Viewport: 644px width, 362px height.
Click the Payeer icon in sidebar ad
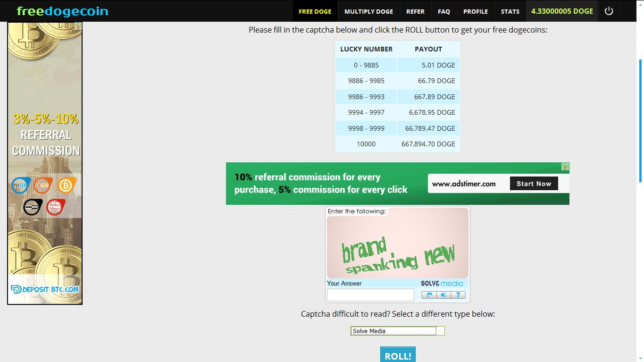tap(21, 185)
